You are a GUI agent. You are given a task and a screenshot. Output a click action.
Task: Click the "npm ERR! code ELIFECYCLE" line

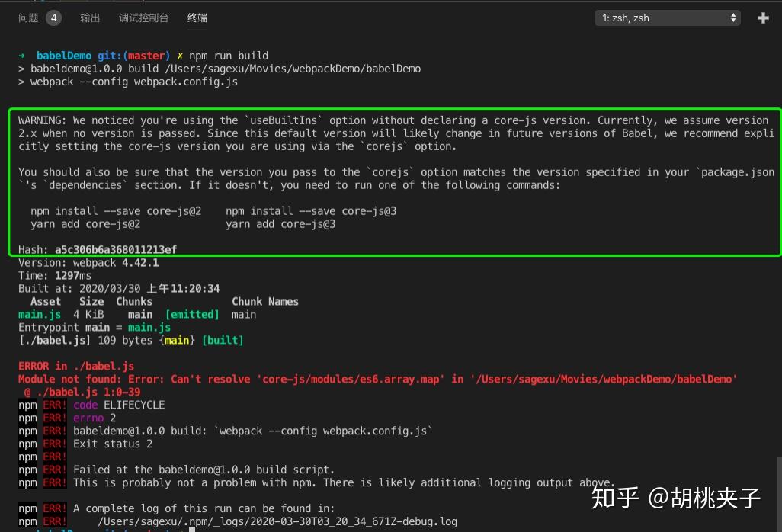[91, 405]
